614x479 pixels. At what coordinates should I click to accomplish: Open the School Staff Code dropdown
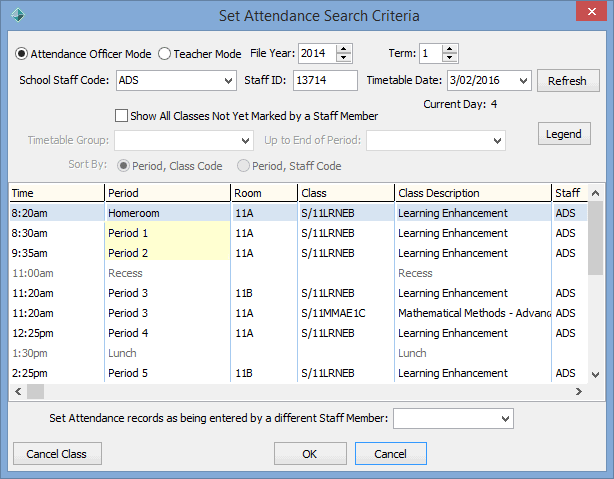click(x=228, y=81)
